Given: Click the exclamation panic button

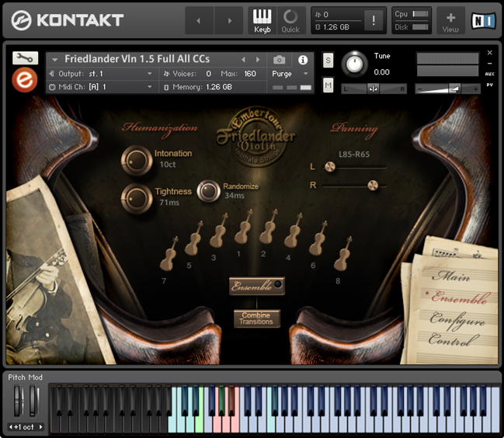Looking at the screenshot, I should click(x=374, y=21).
